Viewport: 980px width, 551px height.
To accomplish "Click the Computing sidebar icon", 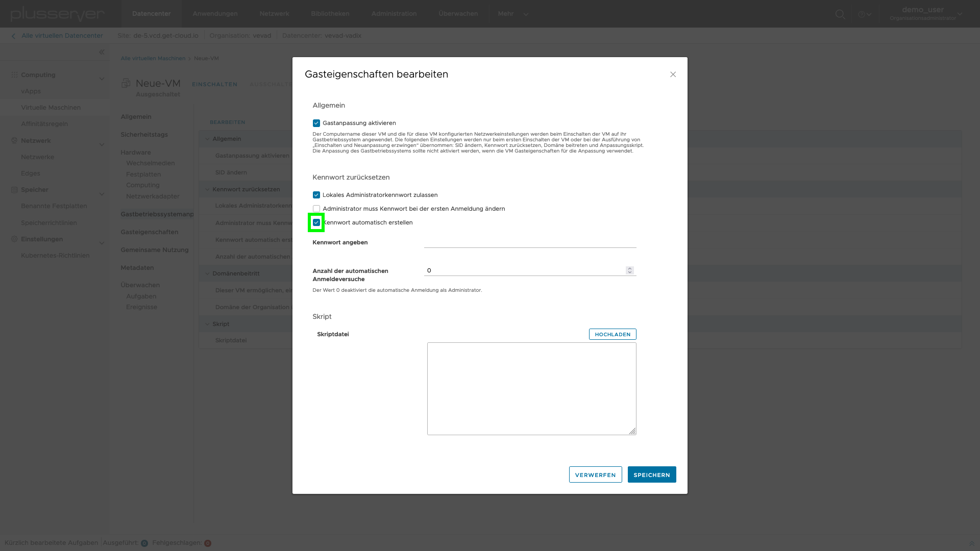I will point(14,74).
